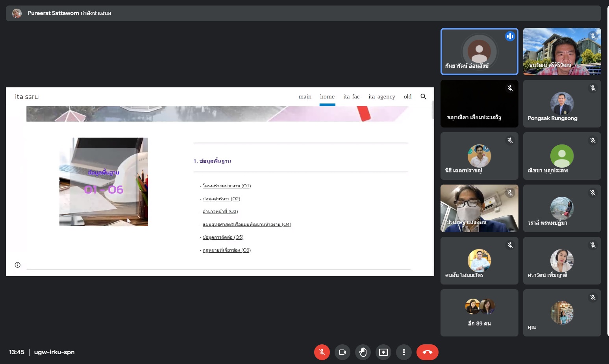609x364 pixels.
Task: Open the 'main' navigation tab
Action: 305,97
